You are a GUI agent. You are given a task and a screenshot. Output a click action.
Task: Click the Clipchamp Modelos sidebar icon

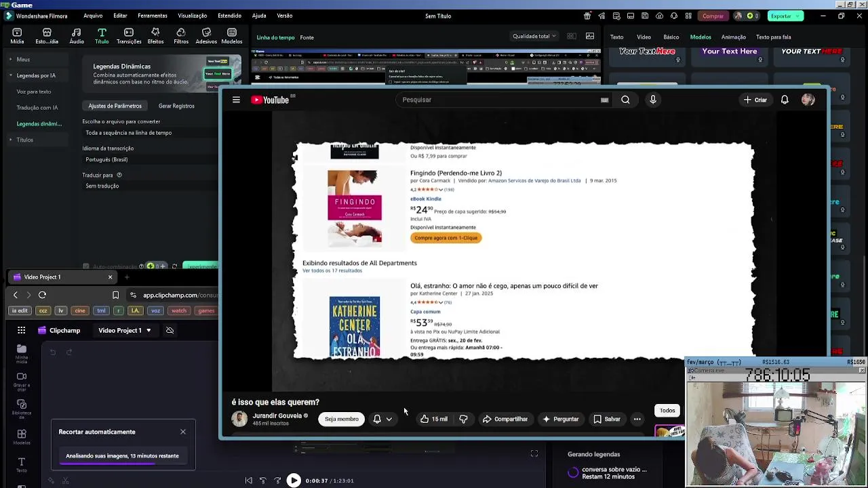(x=22, y=434)
